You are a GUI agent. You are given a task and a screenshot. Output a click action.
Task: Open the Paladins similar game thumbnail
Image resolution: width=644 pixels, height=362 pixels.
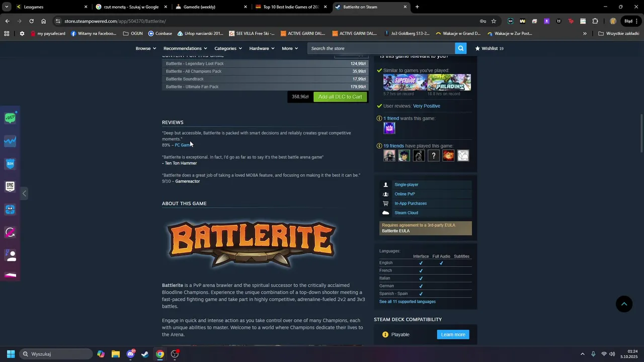[x=449, y=82]
